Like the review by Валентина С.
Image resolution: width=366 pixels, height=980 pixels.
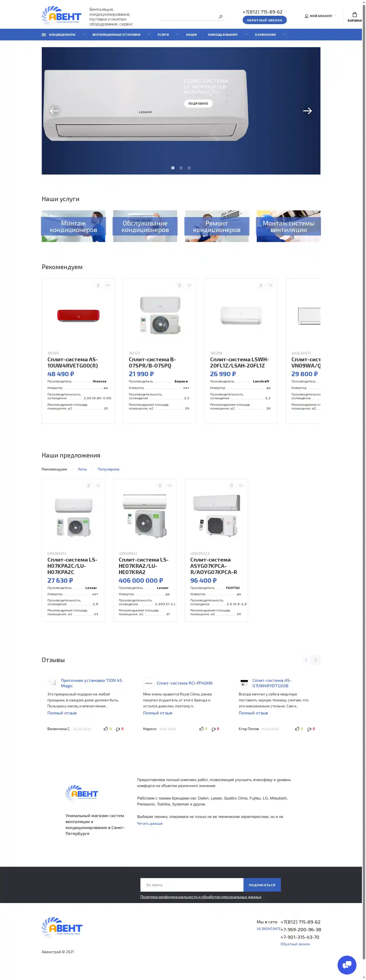(x=106, y=729)
